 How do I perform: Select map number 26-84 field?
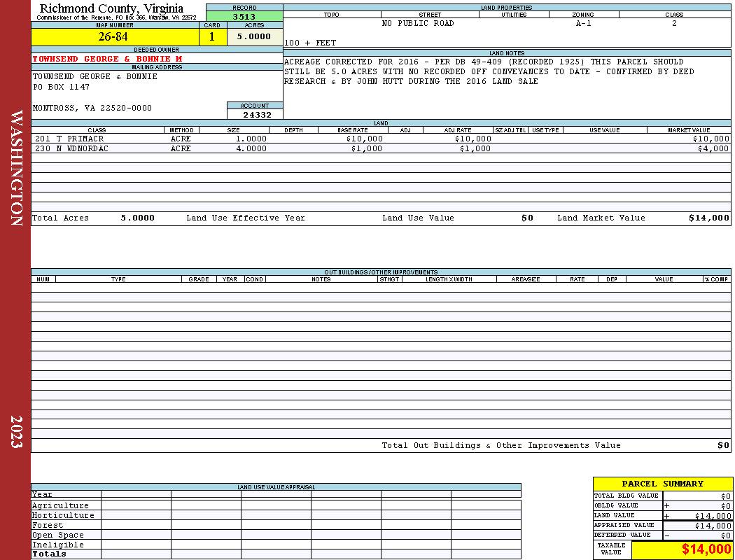click(x=115, y=36)
